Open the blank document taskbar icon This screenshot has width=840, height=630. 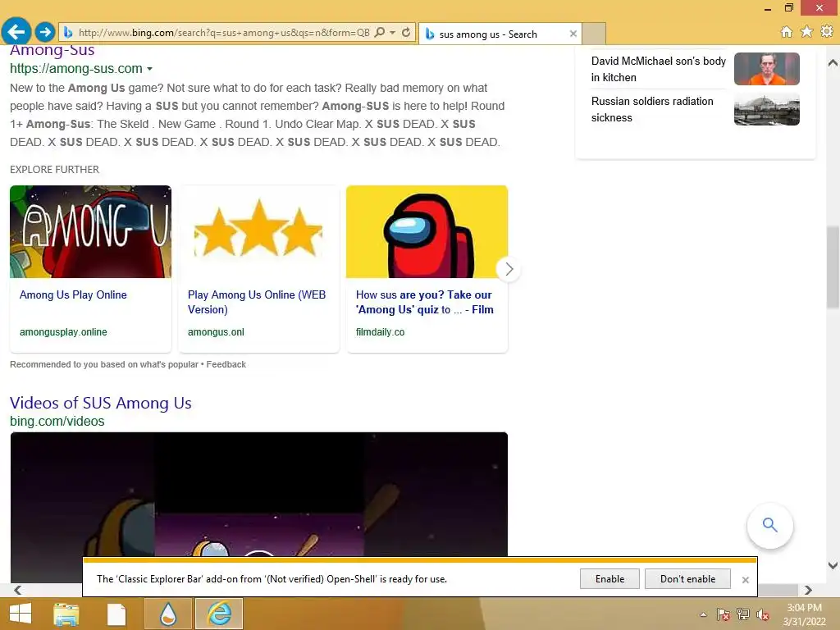(116, 614)
